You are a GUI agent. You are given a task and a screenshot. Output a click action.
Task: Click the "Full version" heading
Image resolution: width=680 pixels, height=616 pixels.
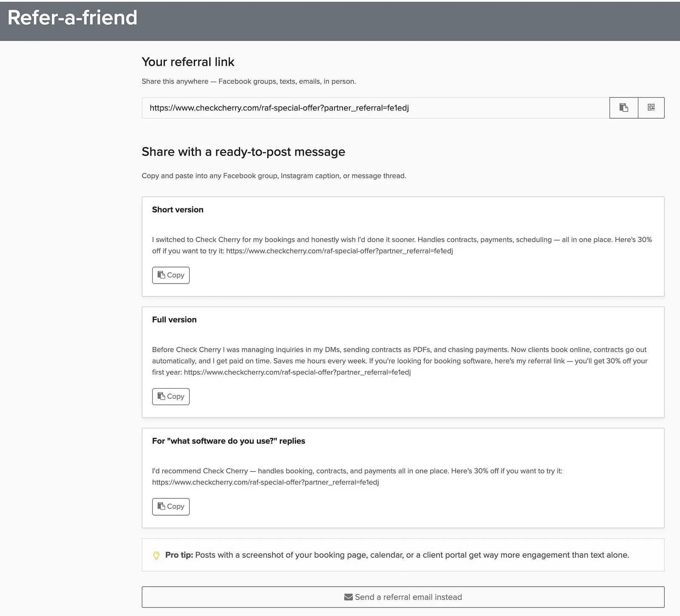pos(174,320)
